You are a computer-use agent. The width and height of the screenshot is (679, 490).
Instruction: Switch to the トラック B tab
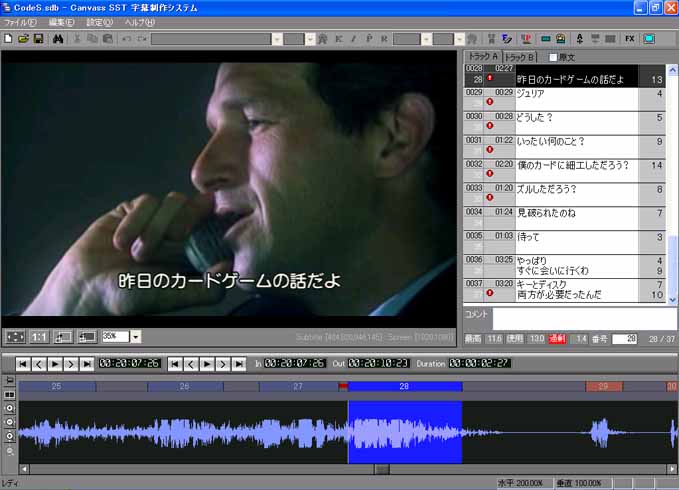[x=520, y=57]
